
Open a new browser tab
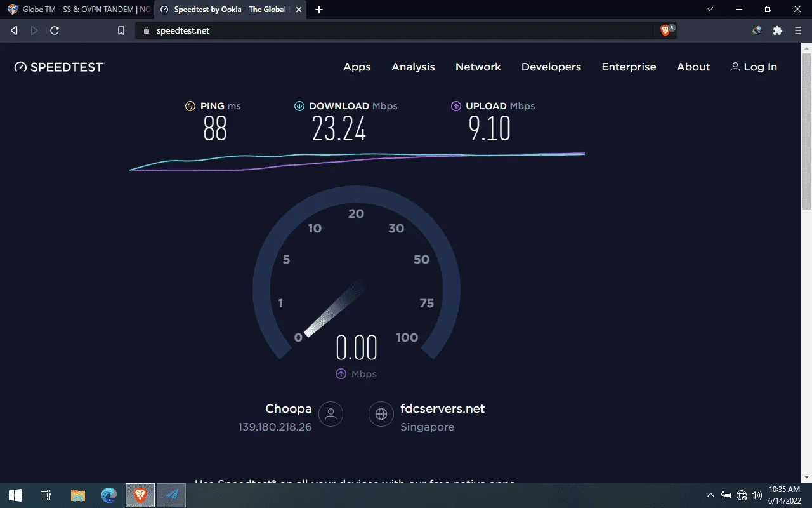coord(319,10)
